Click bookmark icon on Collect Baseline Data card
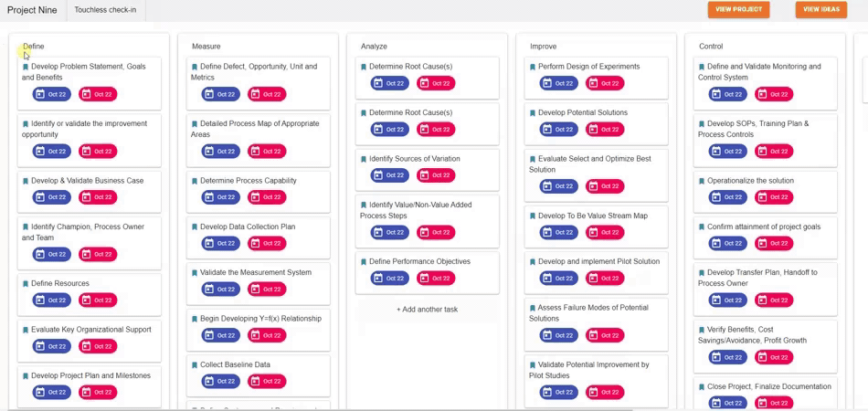The image size is (868, 411). pos(195,365)
